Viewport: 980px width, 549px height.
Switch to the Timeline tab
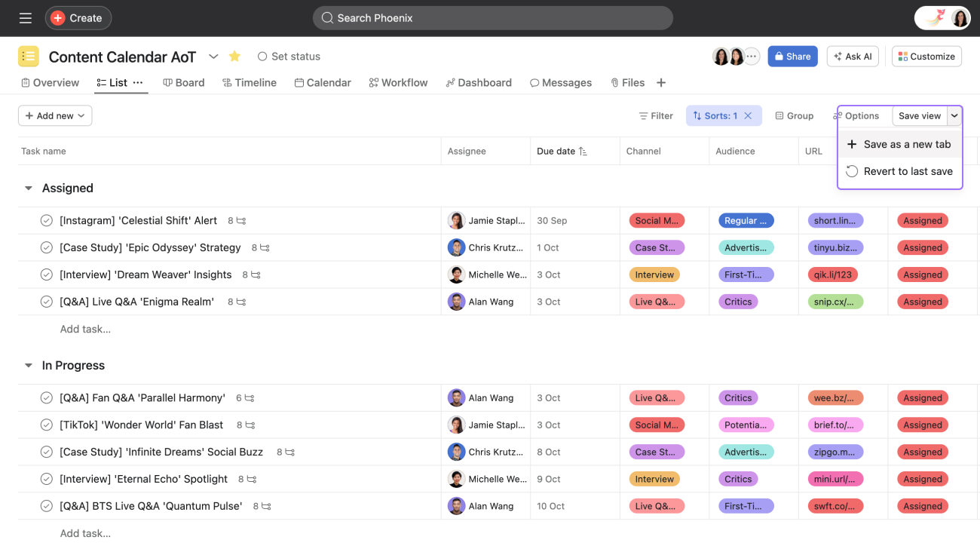point(250,83)
